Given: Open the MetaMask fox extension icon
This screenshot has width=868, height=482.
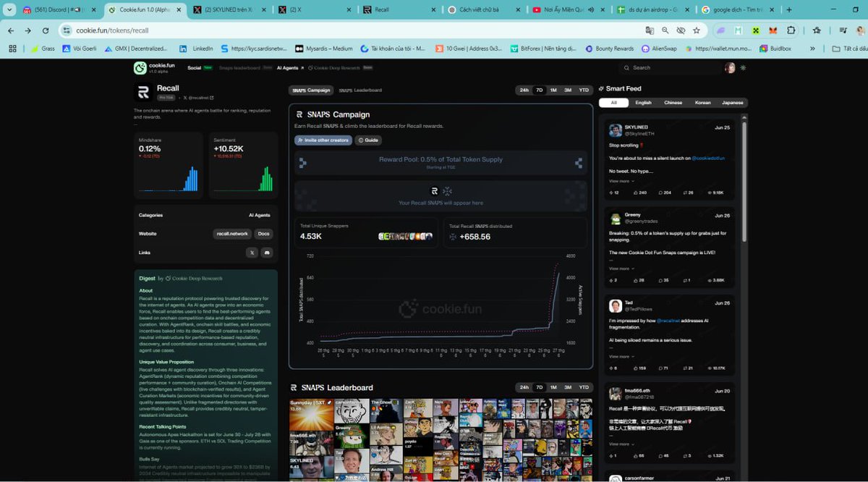Looking at the screenshot, I should pos(773,30).
